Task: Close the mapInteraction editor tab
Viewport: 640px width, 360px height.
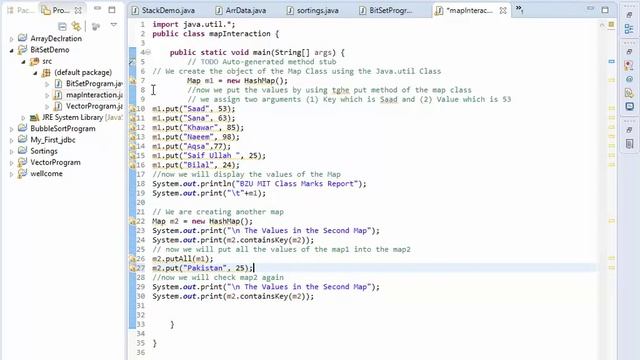Action: pyautogui.click(x=503, y=11)
